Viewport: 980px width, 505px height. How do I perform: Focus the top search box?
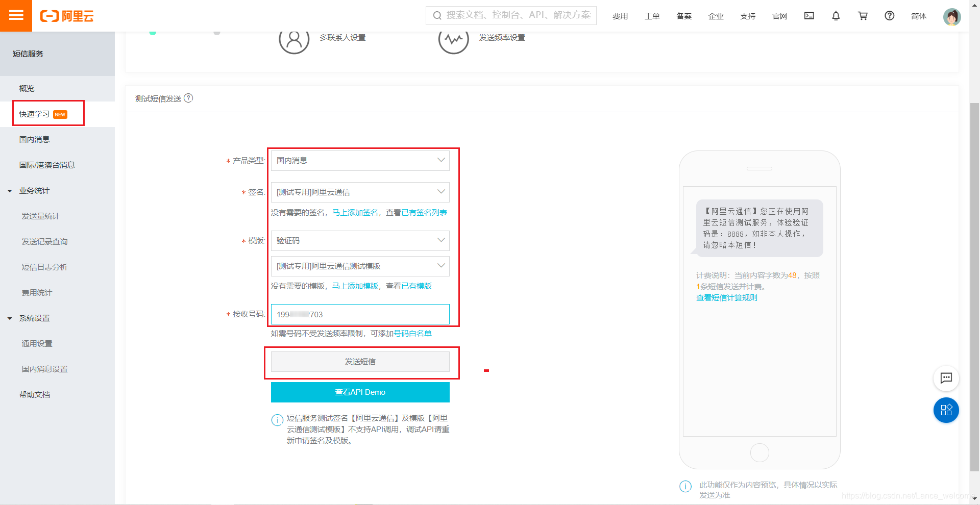(511, 16)
